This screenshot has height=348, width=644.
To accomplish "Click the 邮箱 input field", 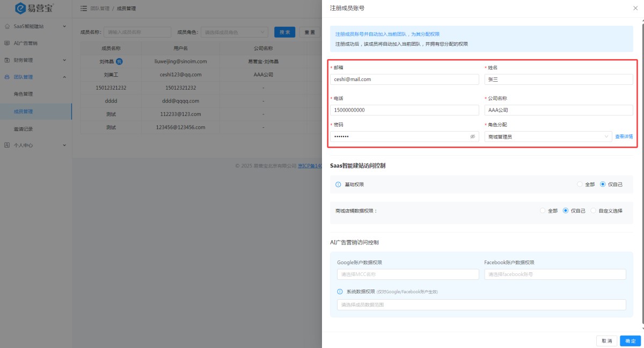I will tap(405, 79).
